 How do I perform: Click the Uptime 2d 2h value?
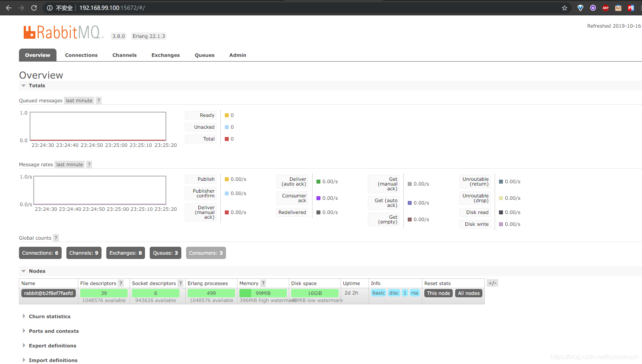tap(351, 293)
